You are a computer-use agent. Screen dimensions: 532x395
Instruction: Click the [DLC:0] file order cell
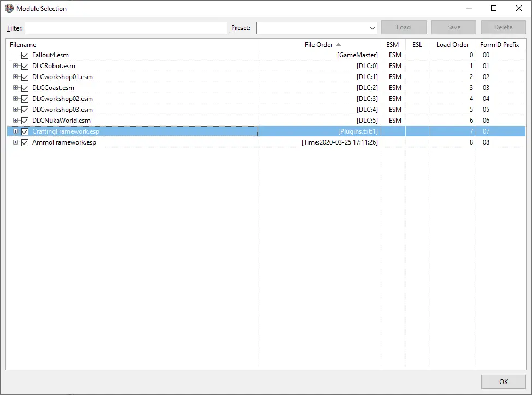367,65
